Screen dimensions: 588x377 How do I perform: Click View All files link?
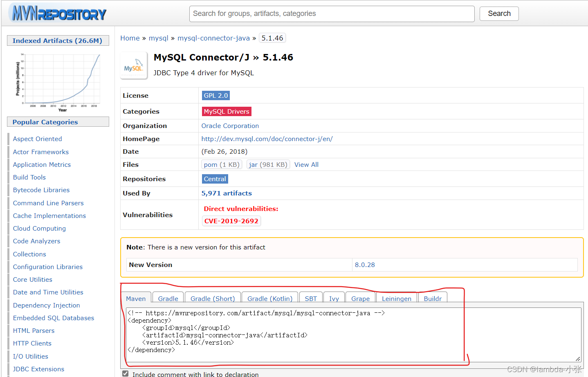click(x=306, y=164)
